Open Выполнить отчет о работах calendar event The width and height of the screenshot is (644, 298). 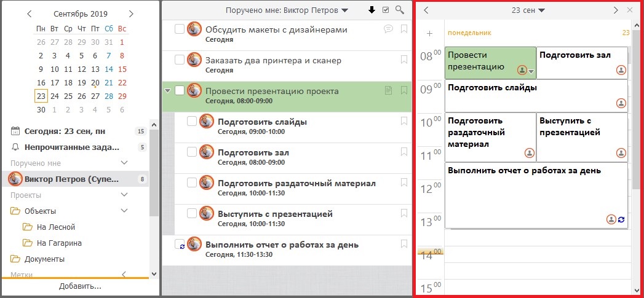tap(536, 195)
